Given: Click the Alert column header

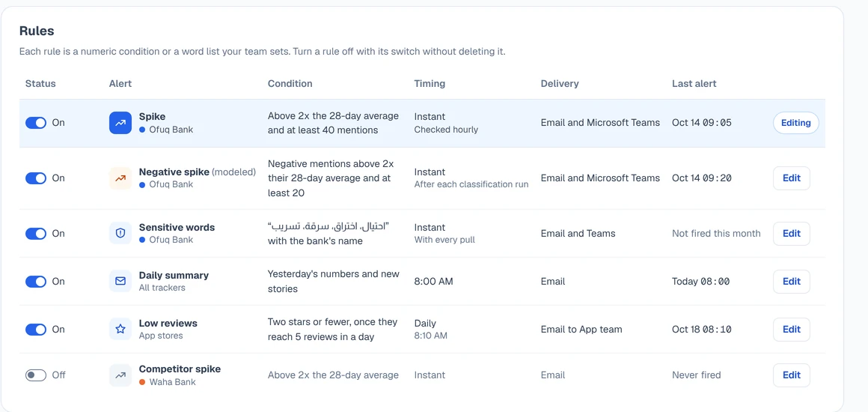Looking at the screenshot, I should [120, 84].
